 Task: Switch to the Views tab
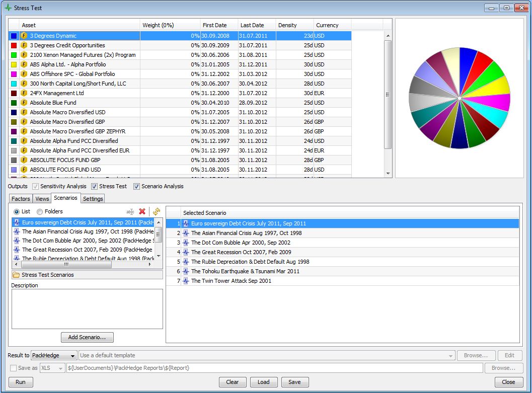coord(42,199)
